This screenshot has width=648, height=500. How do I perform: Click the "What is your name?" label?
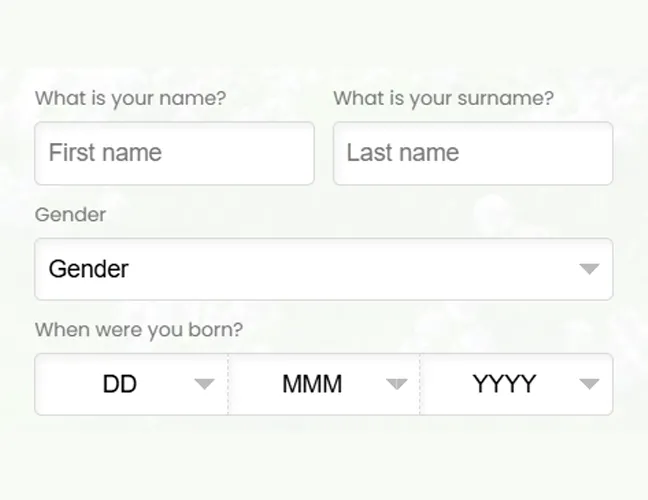pyautogui.click(x=130, y=98)
